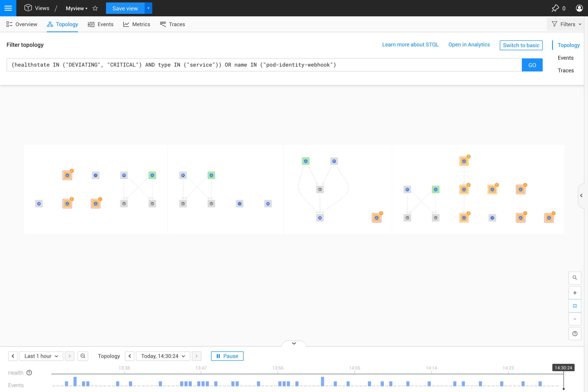The width and height of the screenshot is (588, 392).
Task: Open the Save view dropdown arrow
Action: [x=148, y=8]
